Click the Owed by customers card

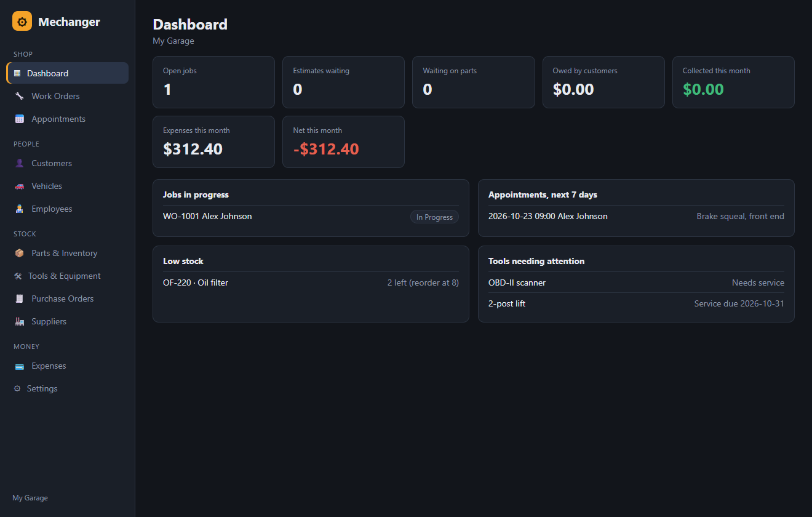click(x=603, y=82)
